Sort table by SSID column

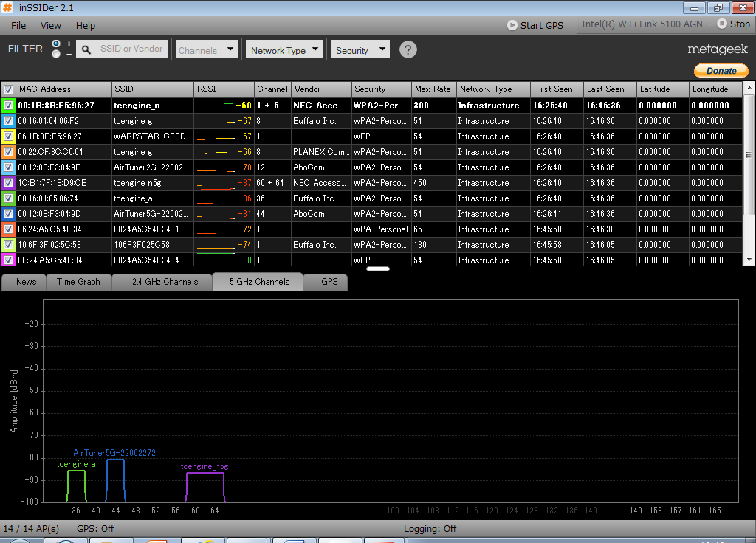[152, 89]
